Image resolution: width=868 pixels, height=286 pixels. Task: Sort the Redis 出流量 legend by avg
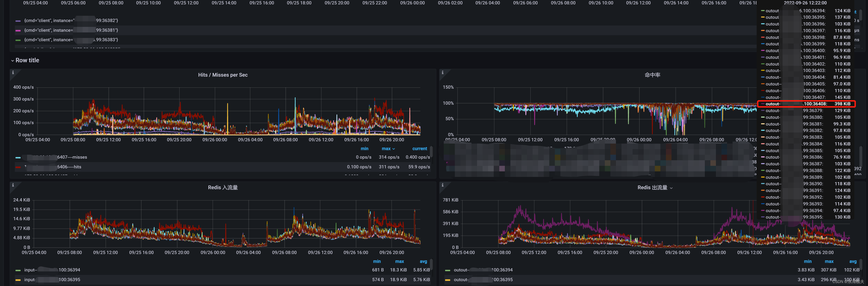click(x=853, y=261)
